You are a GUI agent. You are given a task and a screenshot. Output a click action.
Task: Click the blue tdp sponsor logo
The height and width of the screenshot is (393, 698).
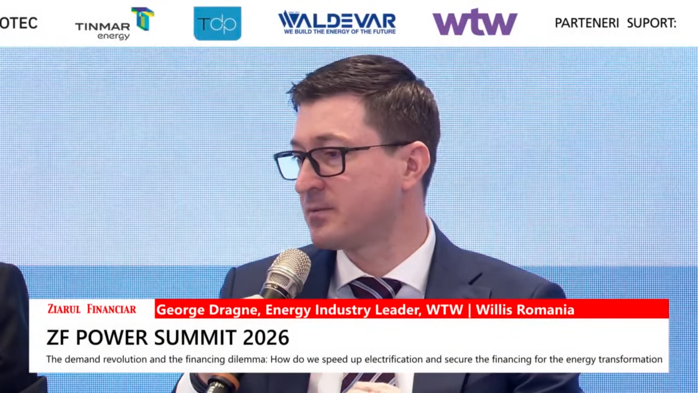[x=217, y=24]
